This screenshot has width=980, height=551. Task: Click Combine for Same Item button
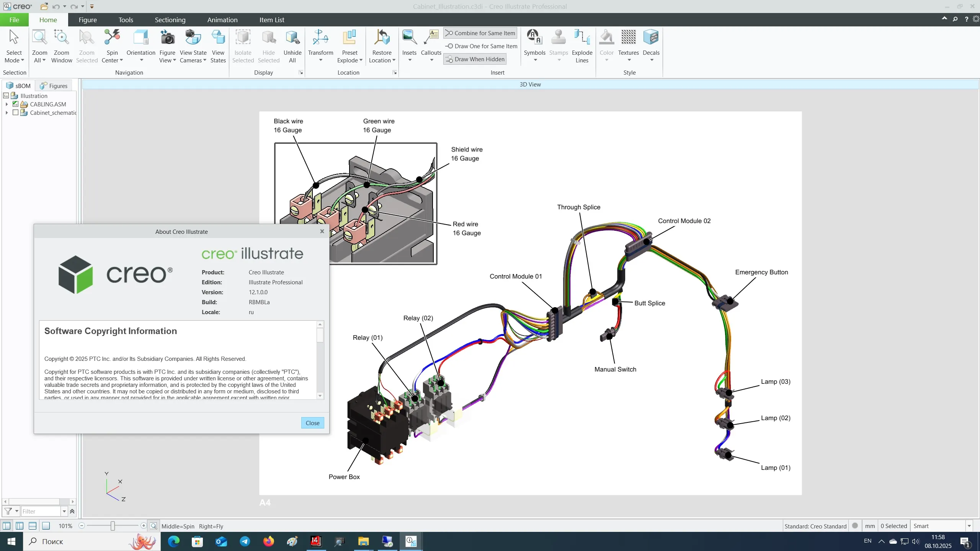480,33
